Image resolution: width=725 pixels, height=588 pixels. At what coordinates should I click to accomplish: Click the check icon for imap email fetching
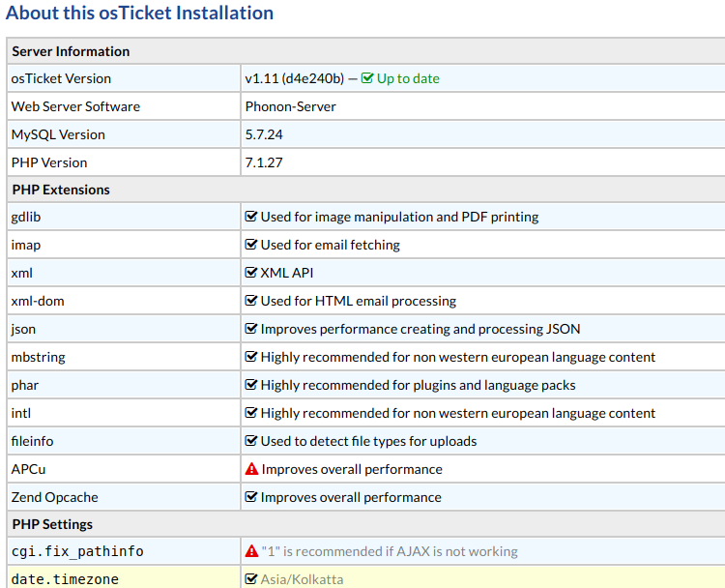251,245
